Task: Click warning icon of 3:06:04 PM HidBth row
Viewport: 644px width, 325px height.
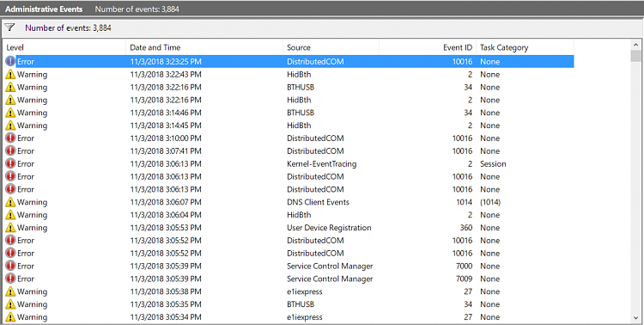Action: coord(10,215)
